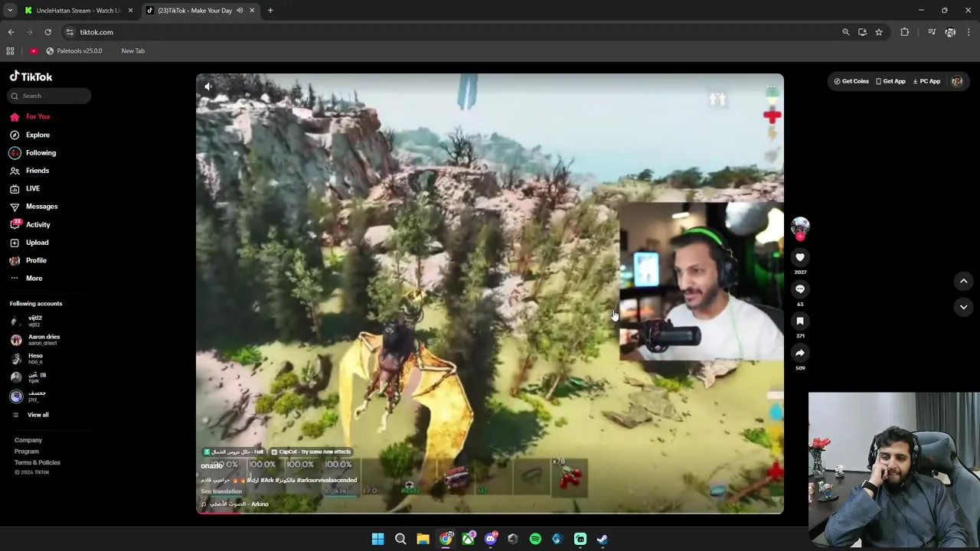The height and width of the screenshot is (551, 980).
Task: Switch to the UncleHattan Stream tab
Action: coord(79,11)
